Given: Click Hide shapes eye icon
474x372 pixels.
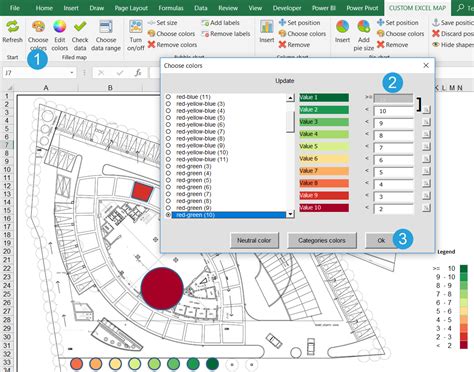Looking at the screenshot, I should coord(436,45).
